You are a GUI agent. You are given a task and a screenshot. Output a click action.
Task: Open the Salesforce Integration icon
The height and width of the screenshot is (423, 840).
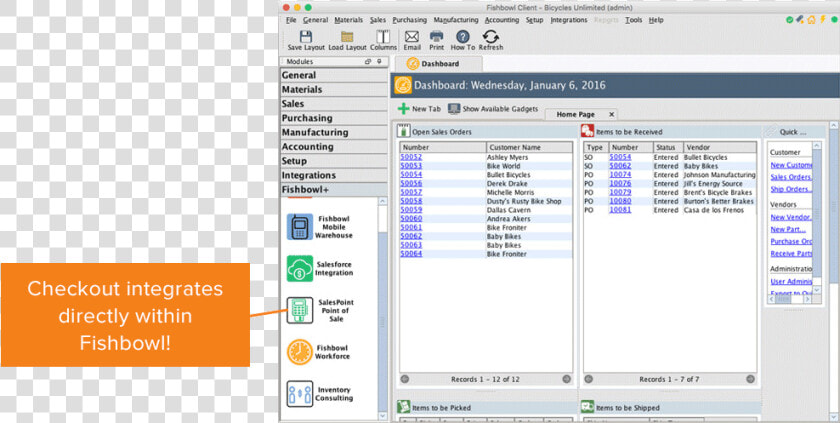pyautogui.click(x=299, y=268)
